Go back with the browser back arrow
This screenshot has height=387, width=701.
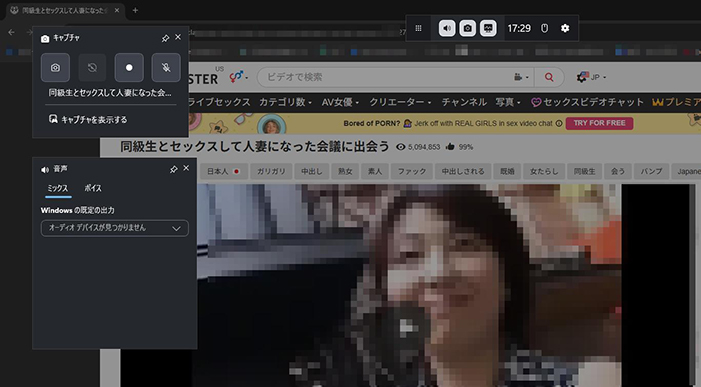[x=12, y=32]
